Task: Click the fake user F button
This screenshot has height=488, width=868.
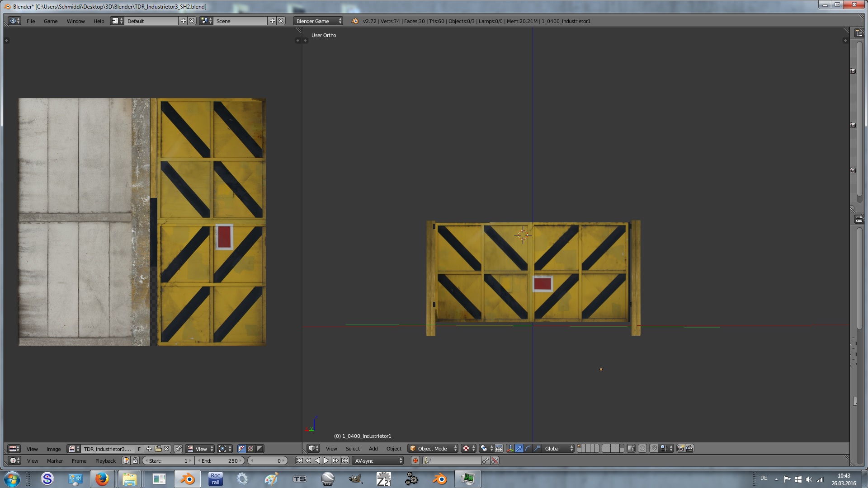Action: [x=139, y=449]
